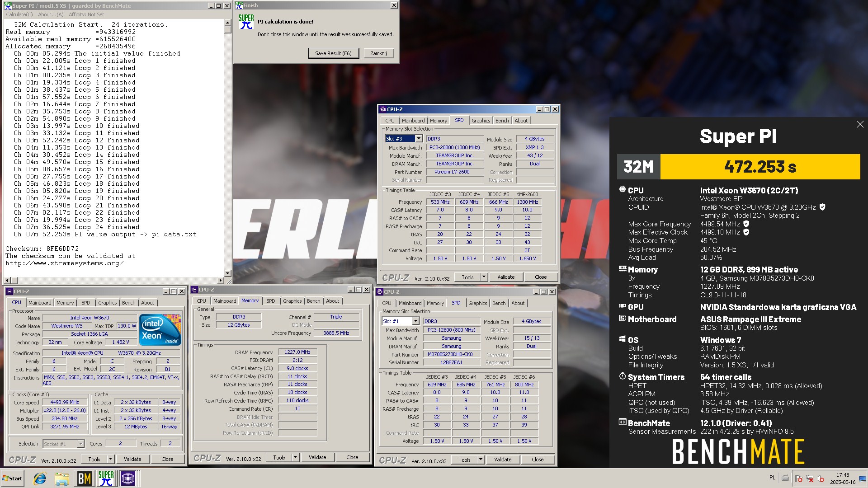The height and width of the screenshot is (488, 868).
Task: Expand Tools arrow in Slot #3 CPU-Z window
Action: tap(484, 277)
